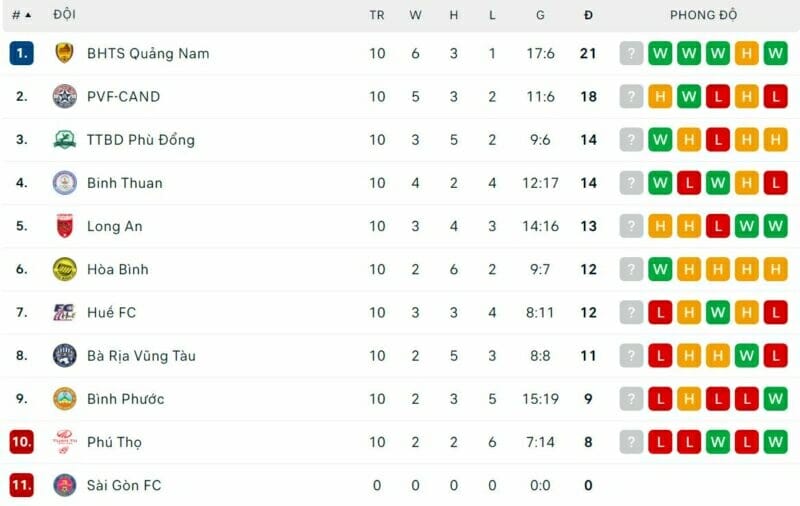
Task: Open the Bình Phước team link
Action: click(125, 399)
